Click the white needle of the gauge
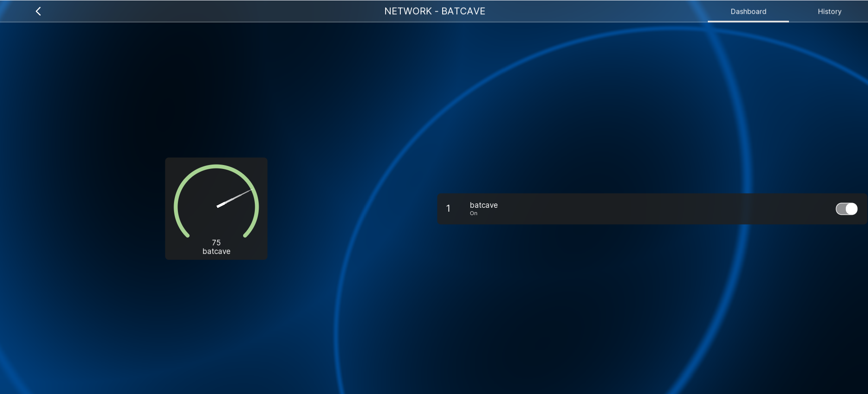868x394 pixels. [234, 199]
